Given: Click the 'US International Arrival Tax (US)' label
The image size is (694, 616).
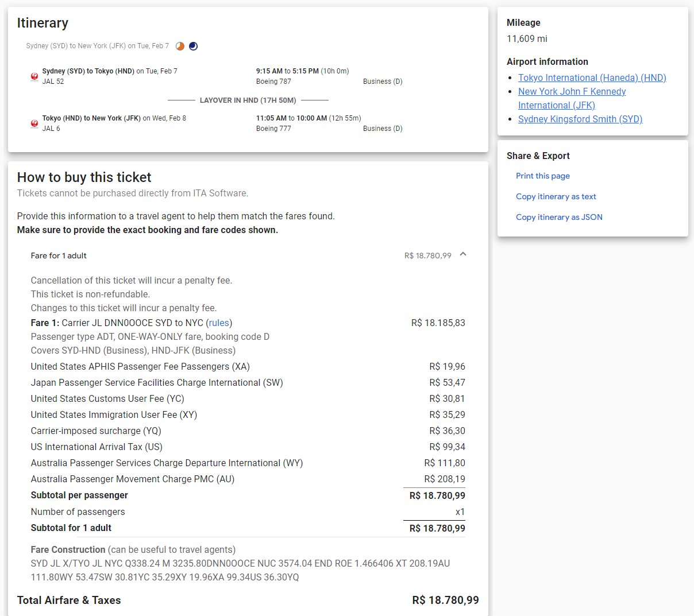Looking at the screenshot, I should pos(97,447).
